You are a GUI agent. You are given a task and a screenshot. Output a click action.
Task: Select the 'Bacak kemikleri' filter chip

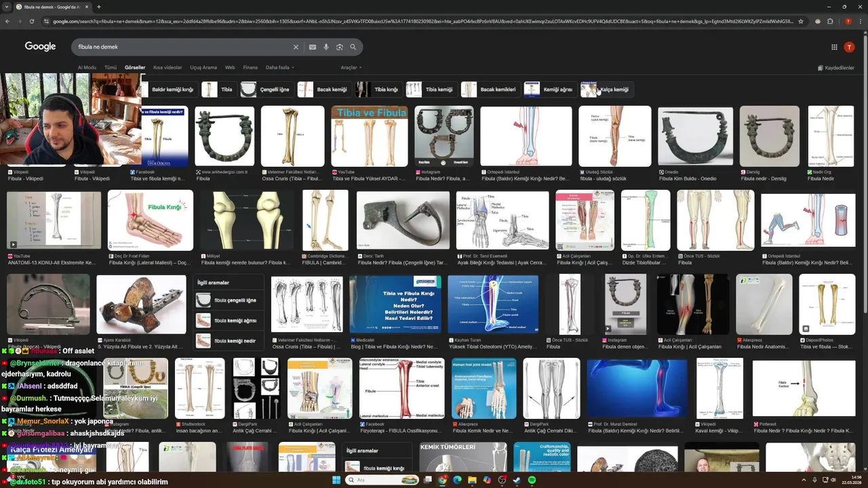click(x=490, y=89)
